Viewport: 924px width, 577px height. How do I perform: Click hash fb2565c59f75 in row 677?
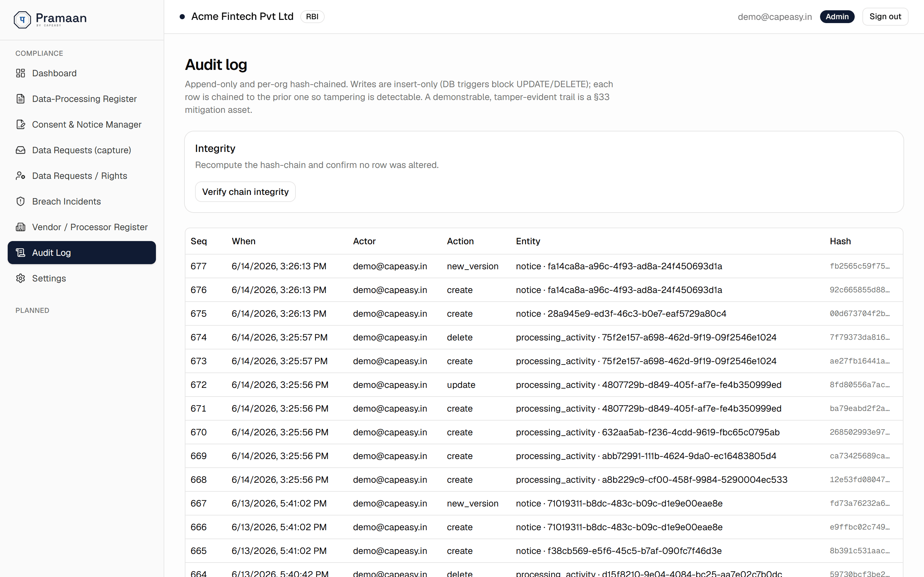[x=860, y=266]
